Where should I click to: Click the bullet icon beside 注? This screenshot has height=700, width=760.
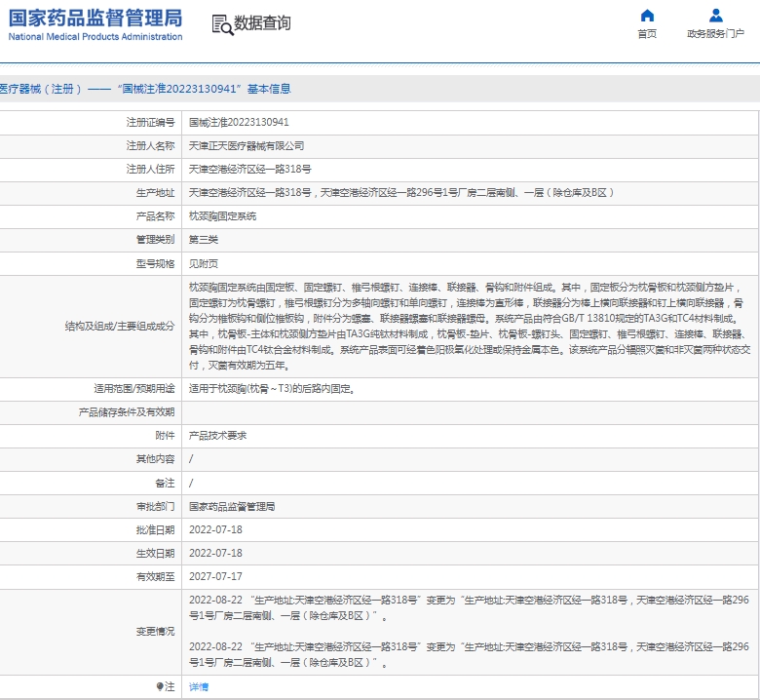coord(160,686)
